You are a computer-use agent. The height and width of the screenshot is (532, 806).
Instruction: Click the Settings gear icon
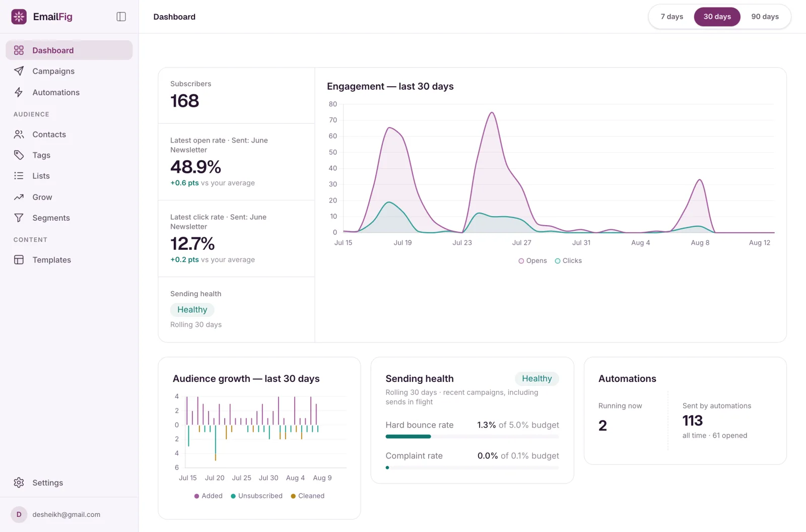click(x=19, y=483)
